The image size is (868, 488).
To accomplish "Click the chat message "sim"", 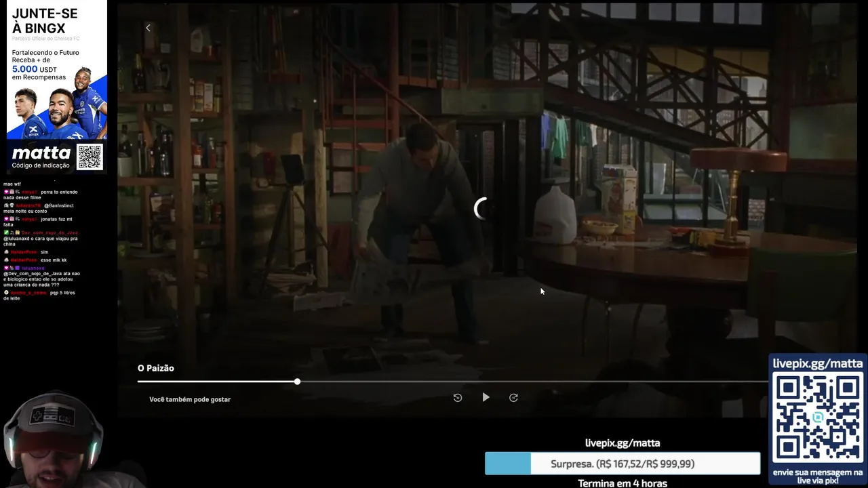I will pos(45,252).
